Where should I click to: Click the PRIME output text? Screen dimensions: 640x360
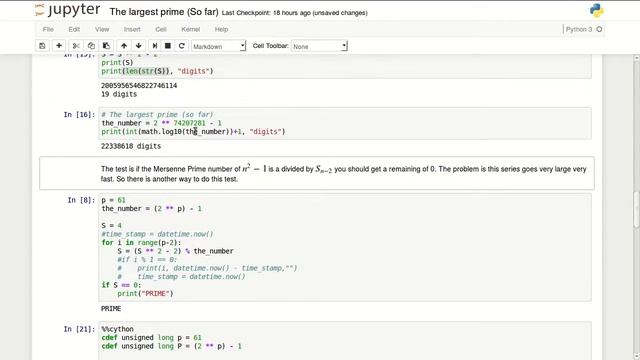111,309
